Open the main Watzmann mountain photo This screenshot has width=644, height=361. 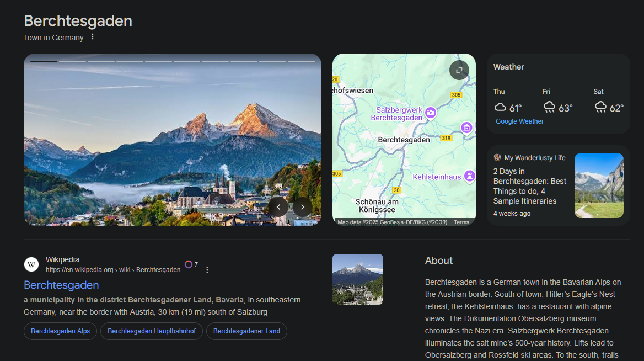(x=173, y=140)
